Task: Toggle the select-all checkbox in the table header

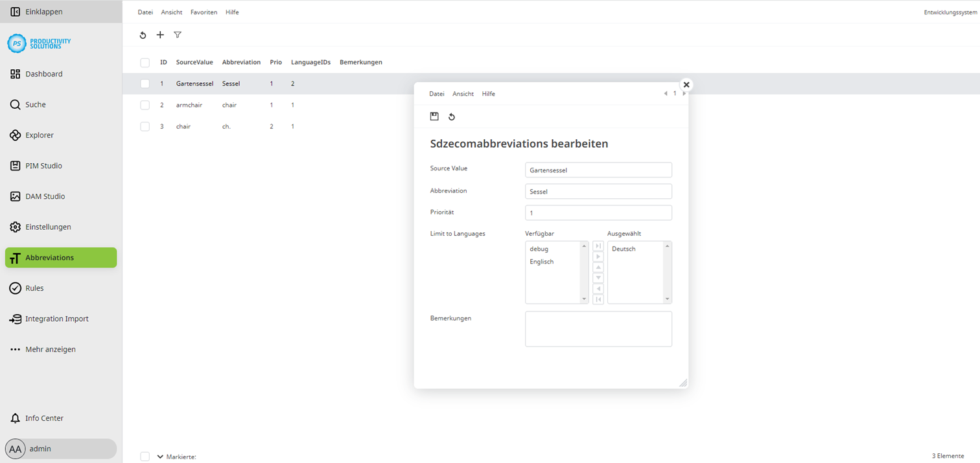Action: pos(145,62)
